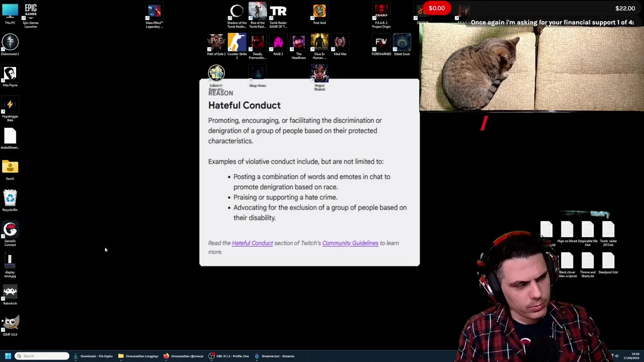Viewport: 644px width, 362px height.
Task: Open the Hateful Conduct link
Action: (252, 243)
